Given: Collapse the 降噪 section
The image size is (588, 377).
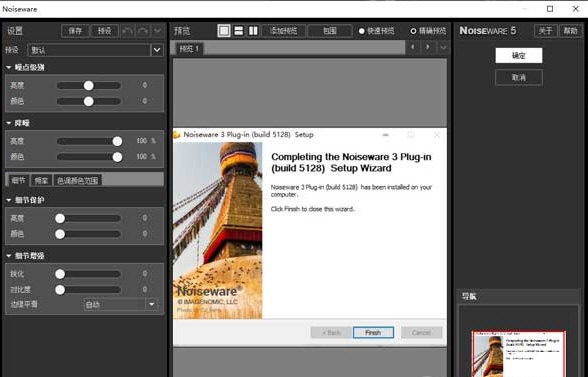Looking at the screenshot, I should click(9, 123).
